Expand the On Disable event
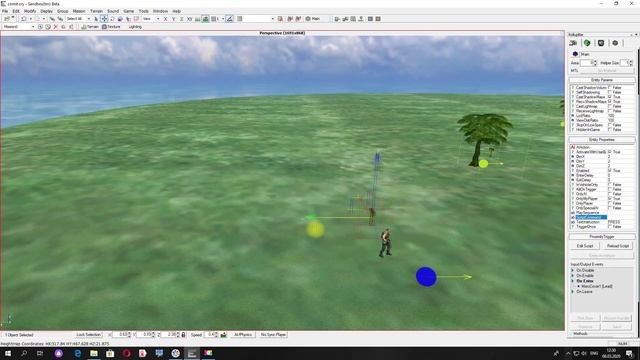Screen dimensions: 640x360 [x=573, y=270]
